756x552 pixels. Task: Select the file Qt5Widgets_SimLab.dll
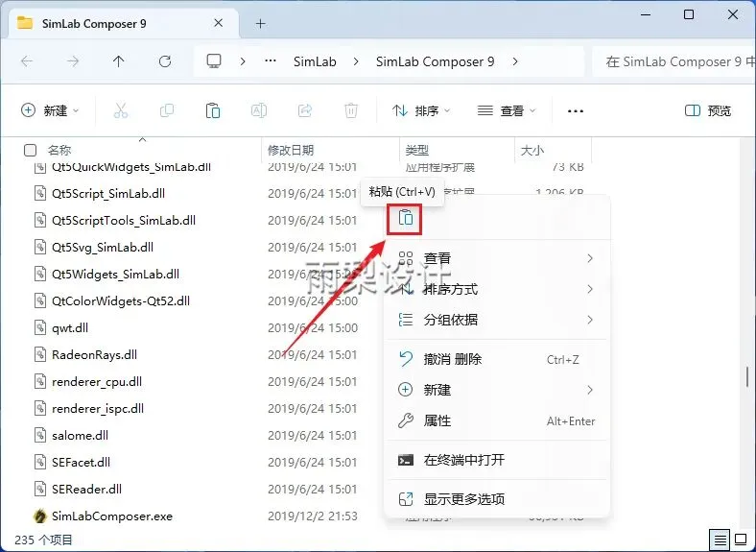coord(115,274)
